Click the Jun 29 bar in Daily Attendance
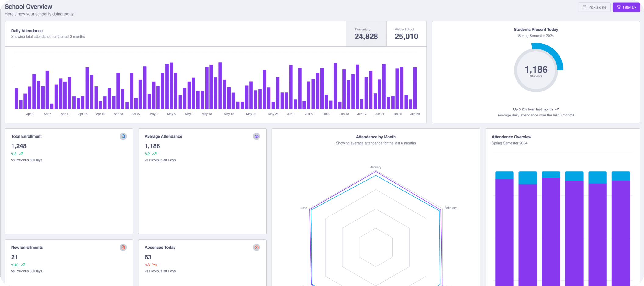The width and height of the screenshot is (644, 286). (415, 88)
